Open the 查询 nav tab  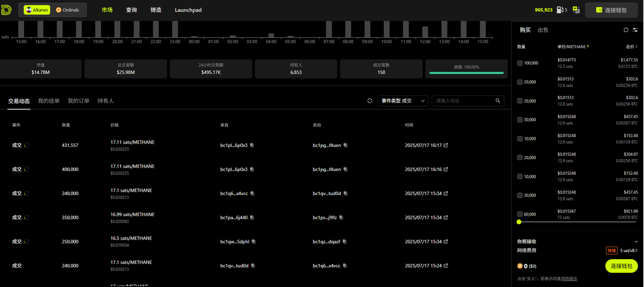click(131, 10)
